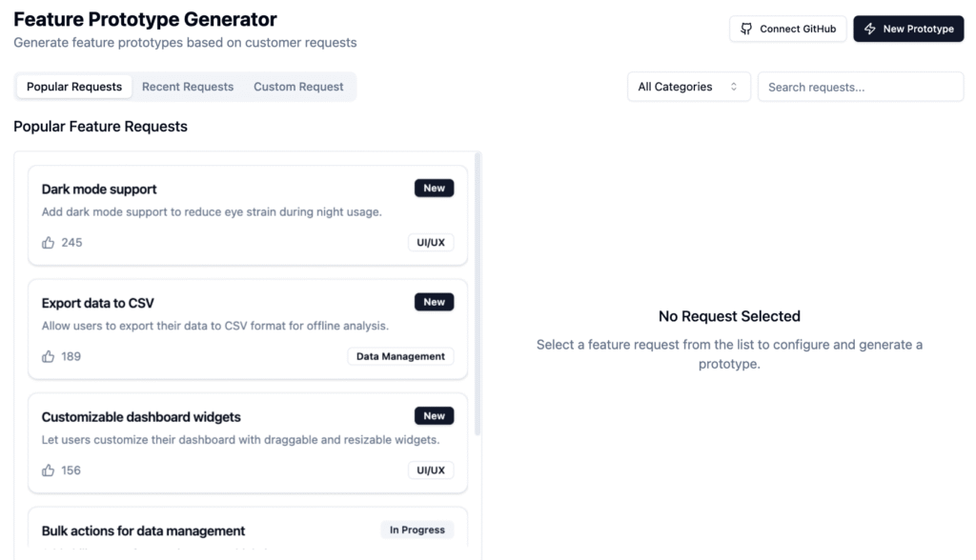976x560 pixels.
Task: Click the No Request Selected heading
Action: 729,316
